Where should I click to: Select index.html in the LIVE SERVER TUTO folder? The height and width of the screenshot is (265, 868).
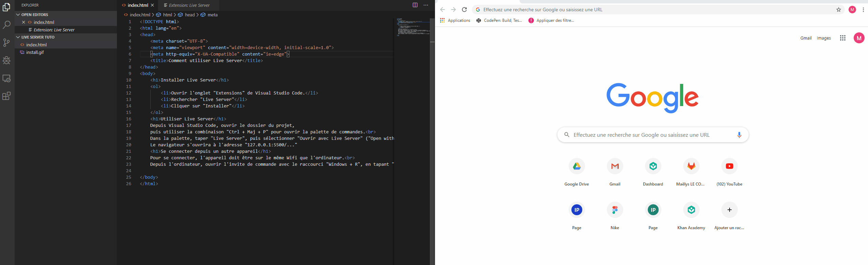pyautogui.click(x=66, y=45)
